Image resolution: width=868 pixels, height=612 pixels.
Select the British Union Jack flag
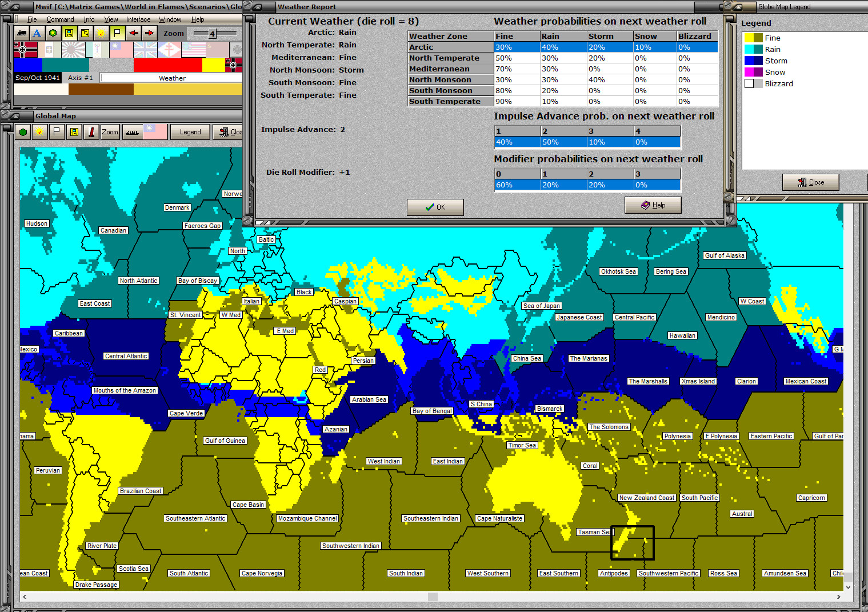[146, 50]
